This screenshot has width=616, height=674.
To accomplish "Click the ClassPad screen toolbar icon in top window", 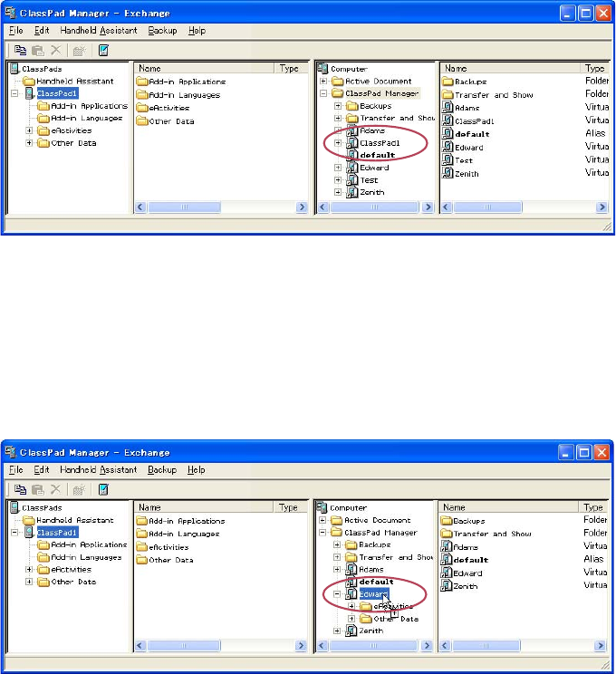I will tap(103, 51).
